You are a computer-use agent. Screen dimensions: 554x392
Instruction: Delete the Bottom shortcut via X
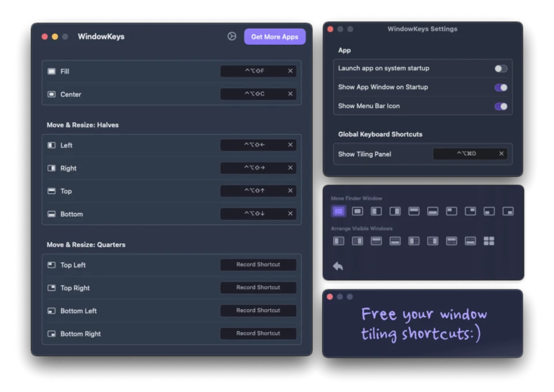point(290,213)
